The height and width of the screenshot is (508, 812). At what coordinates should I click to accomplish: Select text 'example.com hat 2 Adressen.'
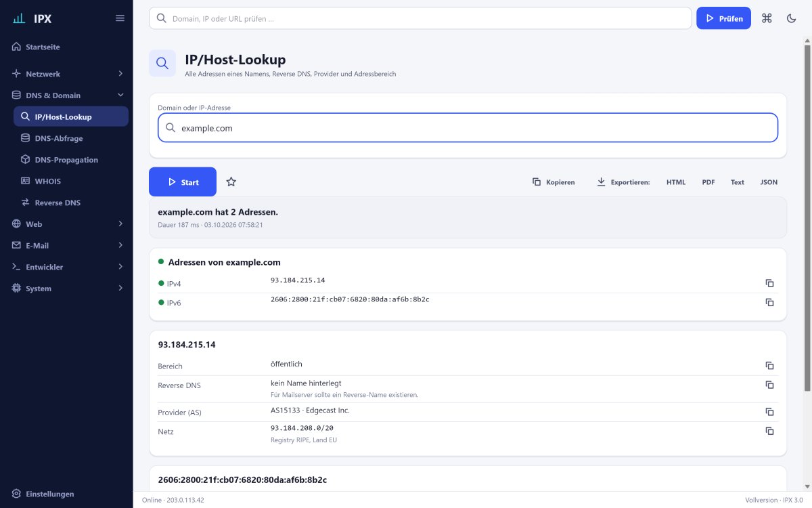(x=218, y=212)
